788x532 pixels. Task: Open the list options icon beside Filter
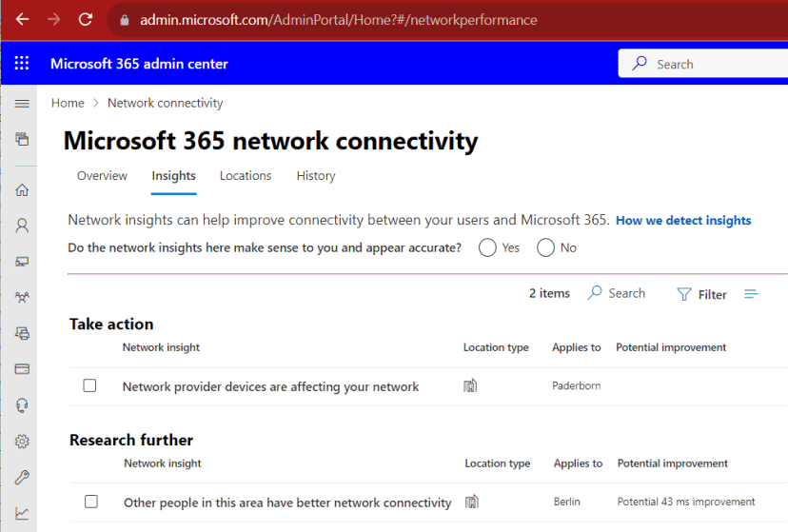(x=751, y=294)
